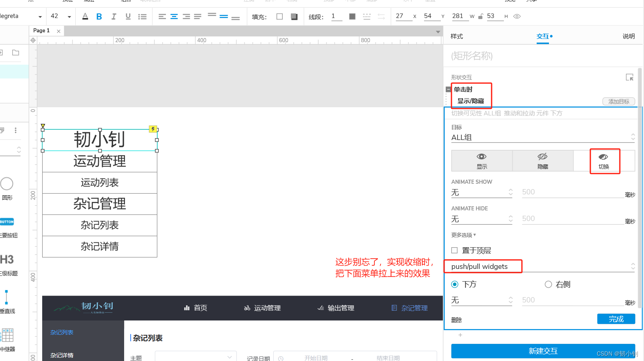Select the 显示/隐藏 action
644x361 pixels.
(471, 101)
